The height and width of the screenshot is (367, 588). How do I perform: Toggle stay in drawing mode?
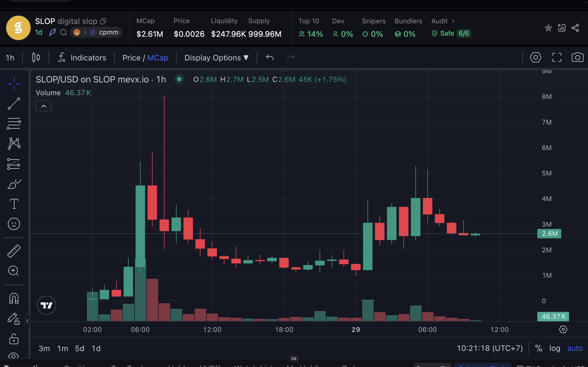[14, 318]
